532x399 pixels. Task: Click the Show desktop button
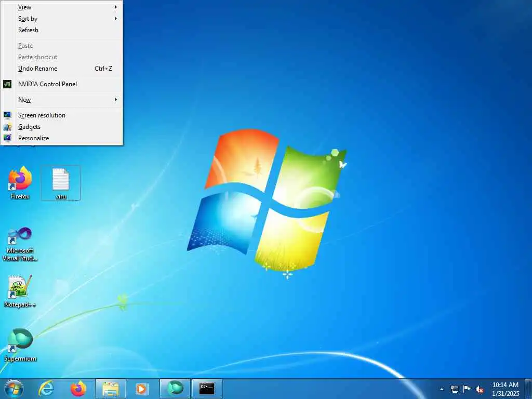[x=528, y=389]
